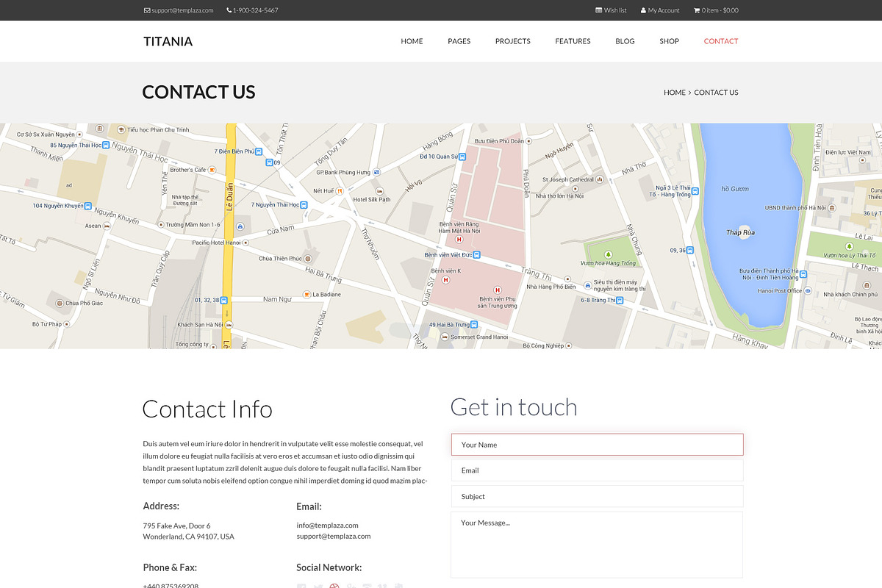Open the FEATURES menu item

[x=573, y=41]
